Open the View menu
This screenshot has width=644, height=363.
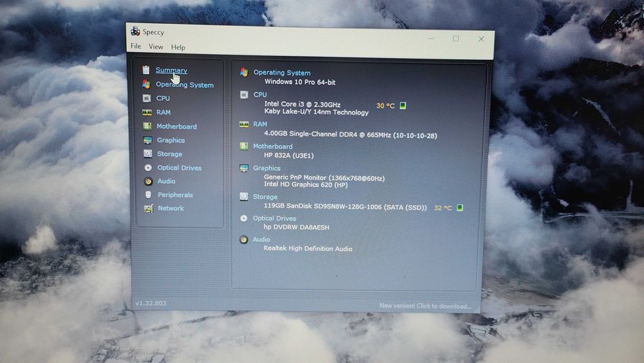click(156, 47)
